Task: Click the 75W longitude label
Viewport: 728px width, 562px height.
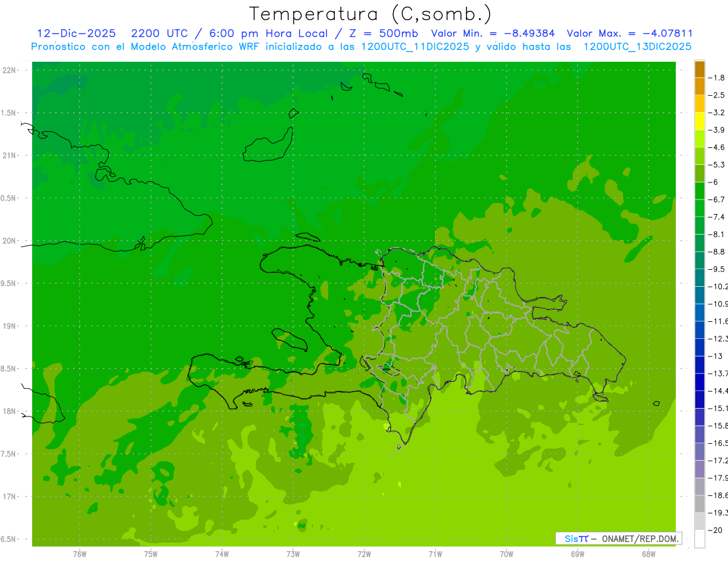Action: [151, 554]
